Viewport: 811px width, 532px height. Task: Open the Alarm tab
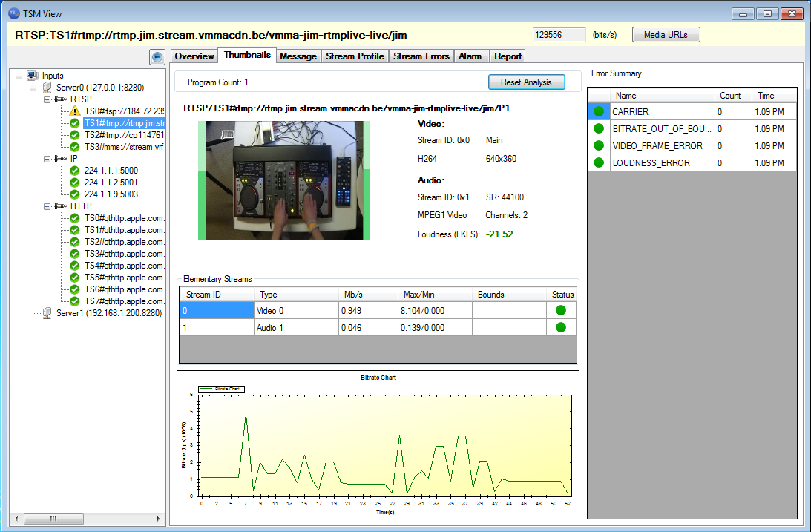pos(470,56)
